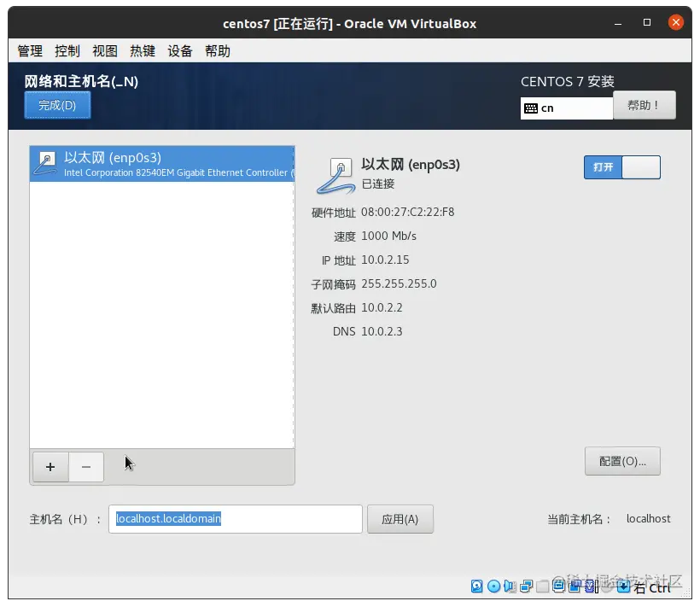Click the display monitor status icon
Image resolution: width=700 pixels, height=607 pixels.
558,586
